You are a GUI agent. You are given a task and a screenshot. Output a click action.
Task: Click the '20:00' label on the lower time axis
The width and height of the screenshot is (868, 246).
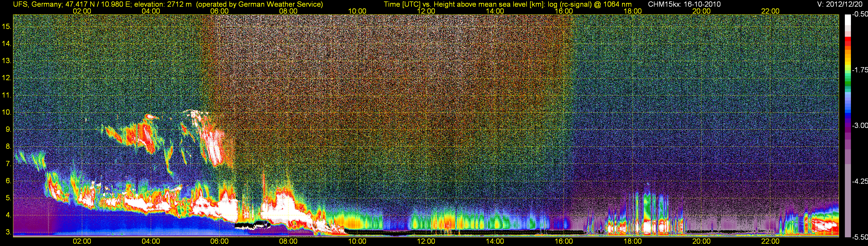coord(702,241)
